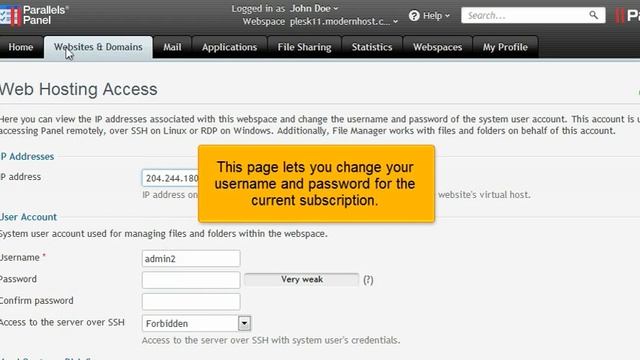Go to the Home tab
The height and width of the screenshot is (360, 640).
21,47
